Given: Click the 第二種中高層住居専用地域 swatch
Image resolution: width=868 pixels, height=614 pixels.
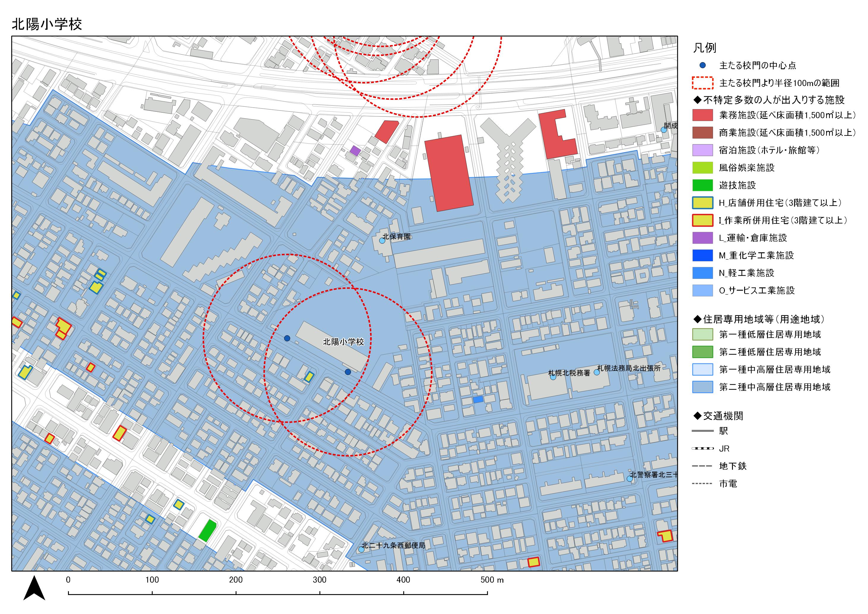Looking at the screenshot, I should (x=702, y=387).
